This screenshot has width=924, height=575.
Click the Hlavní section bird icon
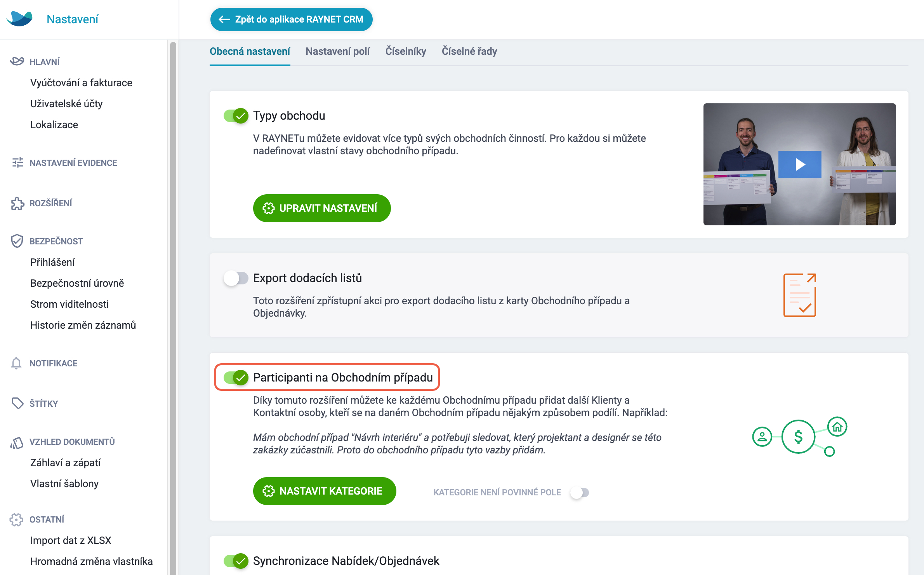tap(17, 61)
